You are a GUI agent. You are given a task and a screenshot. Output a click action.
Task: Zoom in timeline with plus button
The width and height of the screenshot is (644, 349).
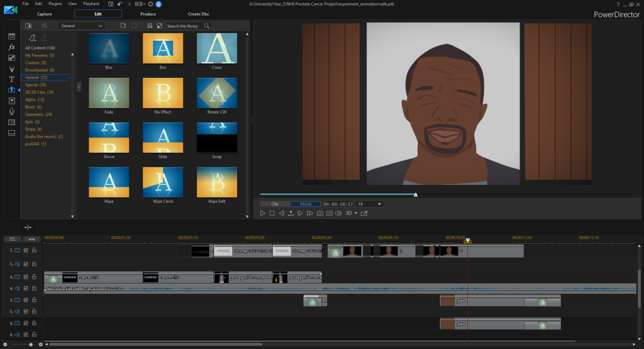(41, 345)
